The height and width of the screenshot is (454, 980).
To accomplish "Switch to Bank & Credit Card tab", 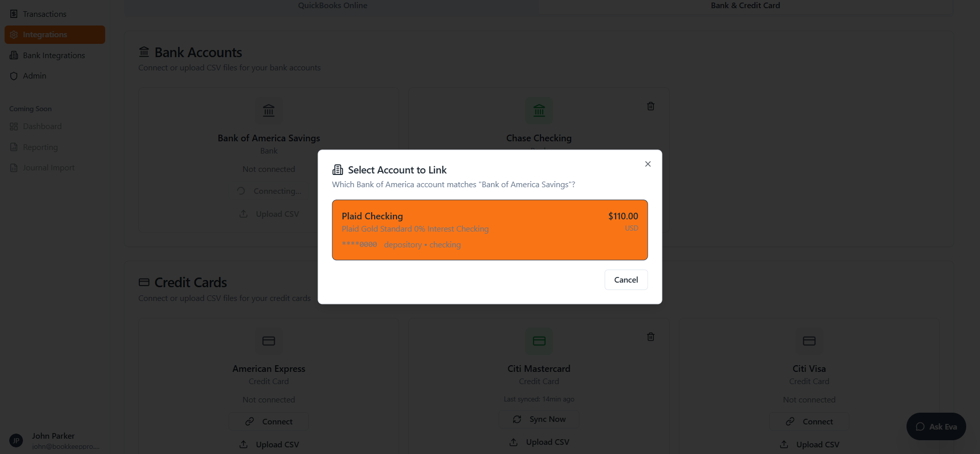I will tap(745, 6).
